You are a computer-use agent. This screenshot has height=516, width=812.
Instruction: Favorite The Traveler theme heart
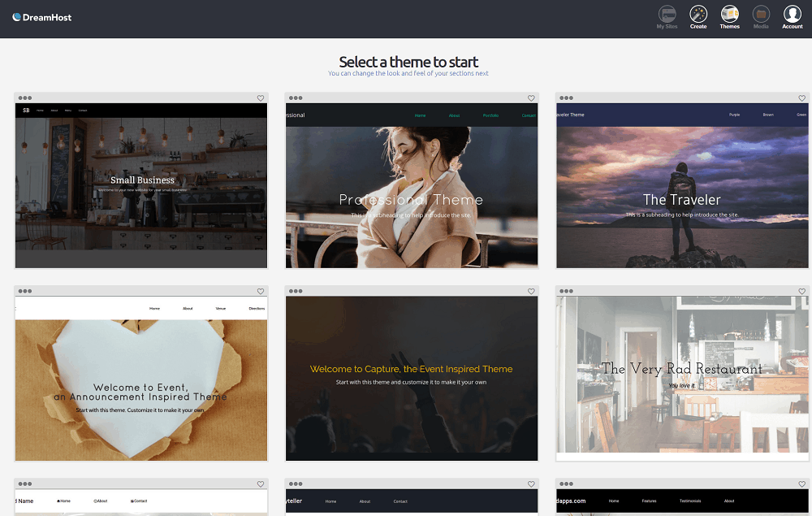801,98
